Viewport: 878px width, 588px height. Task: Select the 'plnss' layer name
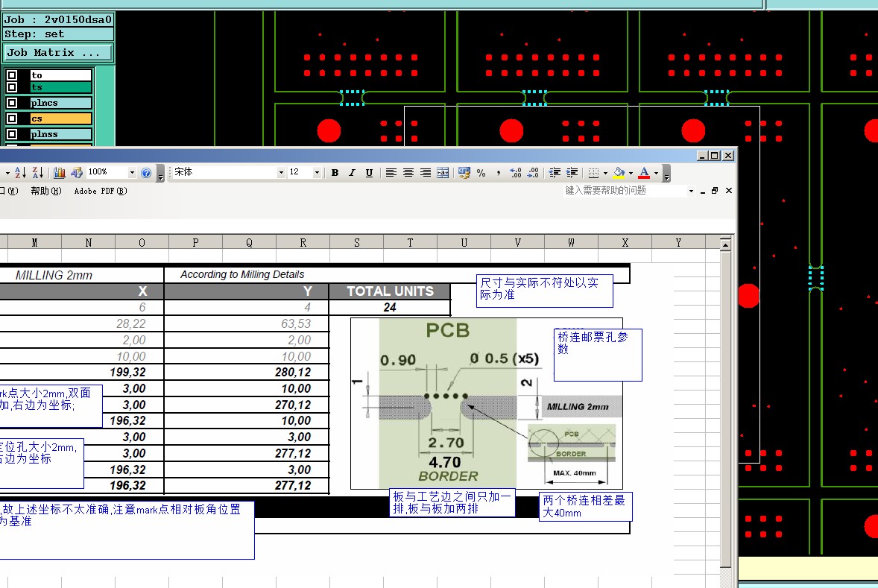click(61, 134)
